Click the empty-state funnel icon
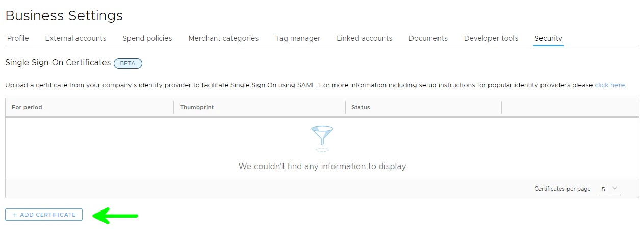644x234 pixels. (x=322, y=138)
